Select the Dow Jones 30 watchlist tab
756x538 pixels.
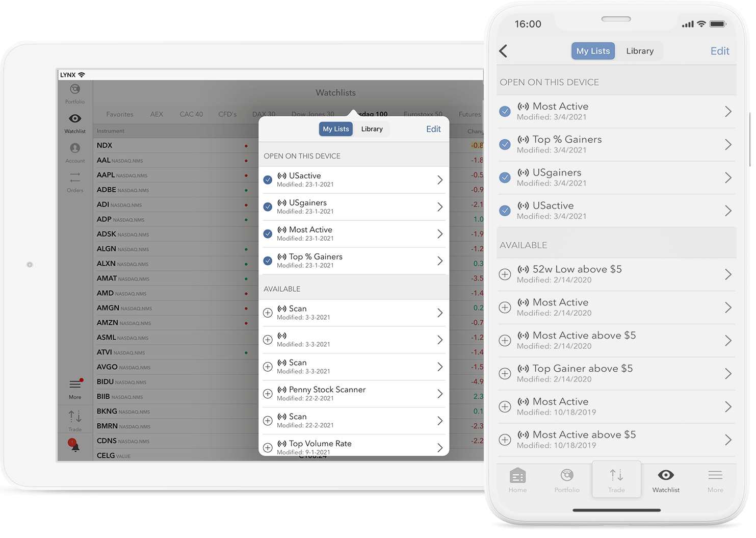click(312, 114)
